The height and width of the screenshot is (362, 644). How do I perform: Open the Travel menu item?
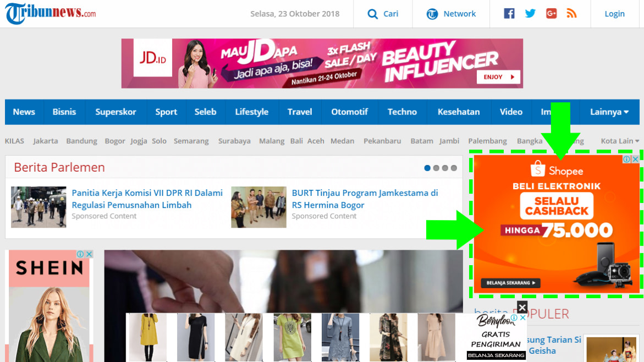point(300,112)
